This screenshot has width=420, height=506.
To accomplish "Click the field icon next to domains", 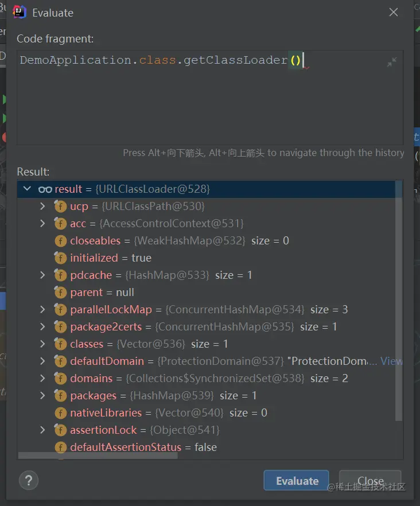I will (x=60, y=378).
